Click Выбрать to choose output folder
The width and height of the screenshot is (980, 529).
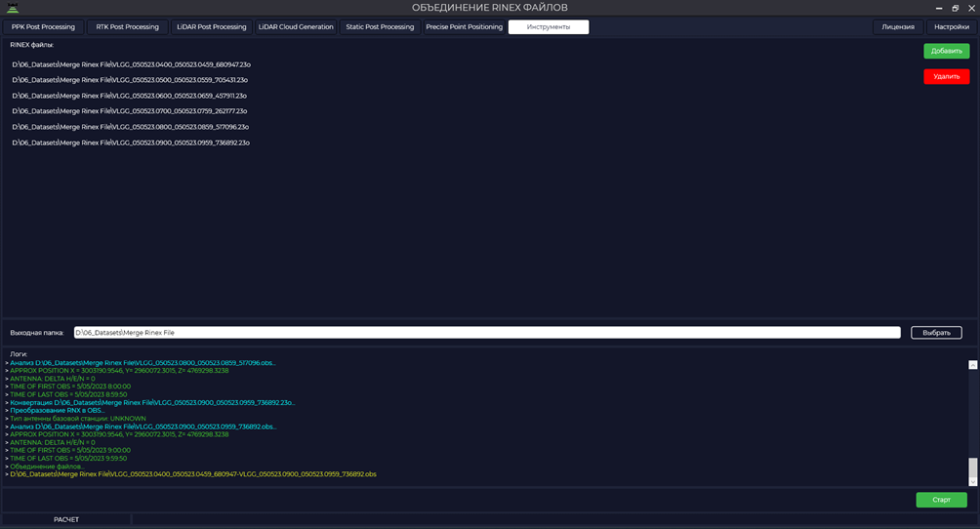[936, 333]
